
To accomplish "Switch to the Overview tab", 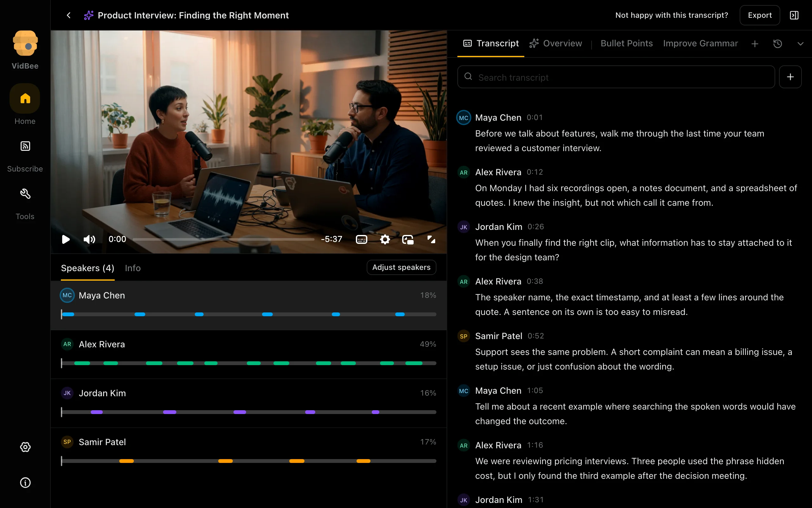I will tap(556, 43).
